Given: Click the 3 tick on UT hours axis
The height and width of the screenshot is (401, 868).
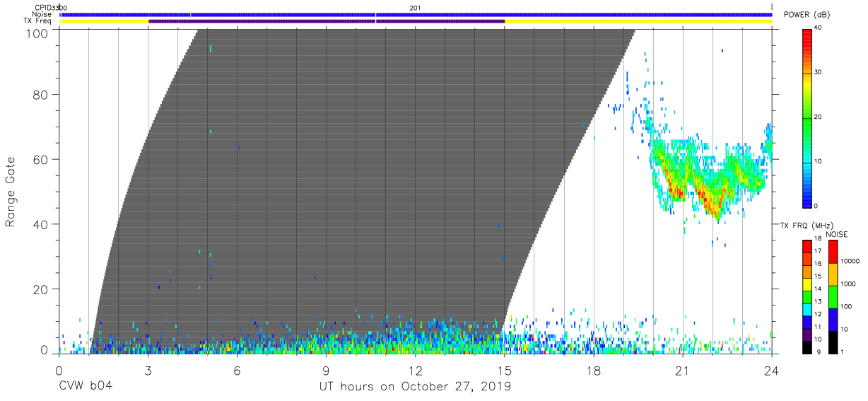Looking at the screenshot, I should pos(148,370).
